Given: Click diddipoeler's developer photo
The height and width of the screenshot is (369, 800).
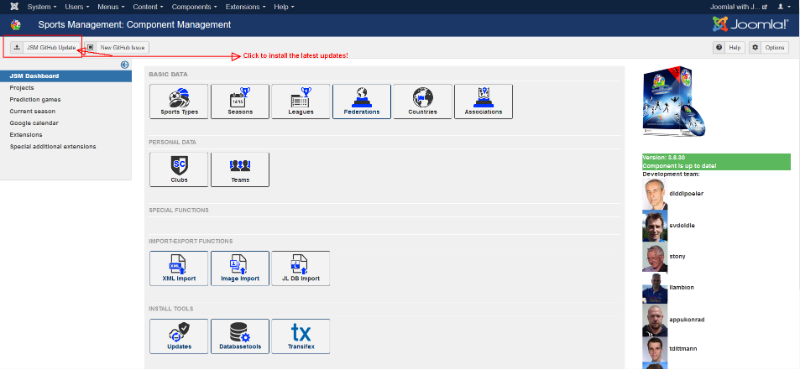Looking at the screenshot, I should coord(655,194).
